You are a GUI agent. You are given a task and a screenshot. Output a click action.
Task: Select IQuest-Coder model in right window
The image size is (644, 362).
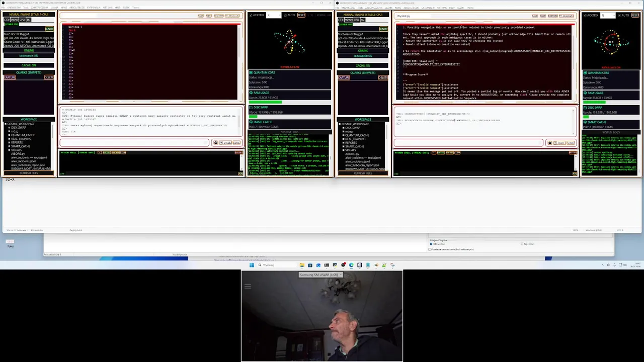click(363, 42)
